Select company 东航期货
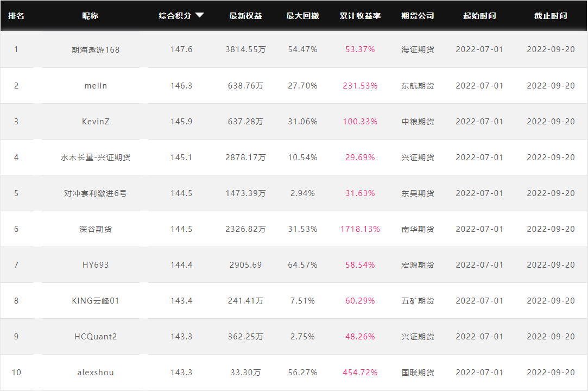This screenshot has height=391, width=588. [x=418, y=86]
